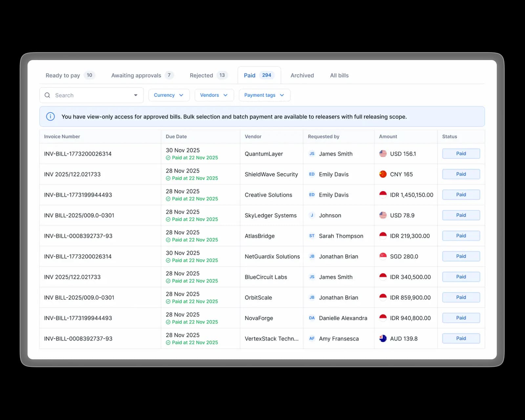Click the Australia flag next to AUD 139.8
Viewport: 525px width, 420px height.
click(x=383, y=338)
